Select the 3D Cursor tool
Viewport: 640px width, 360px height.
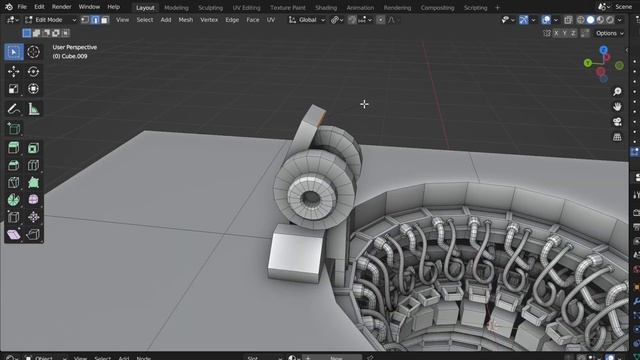tap(33, 52)
